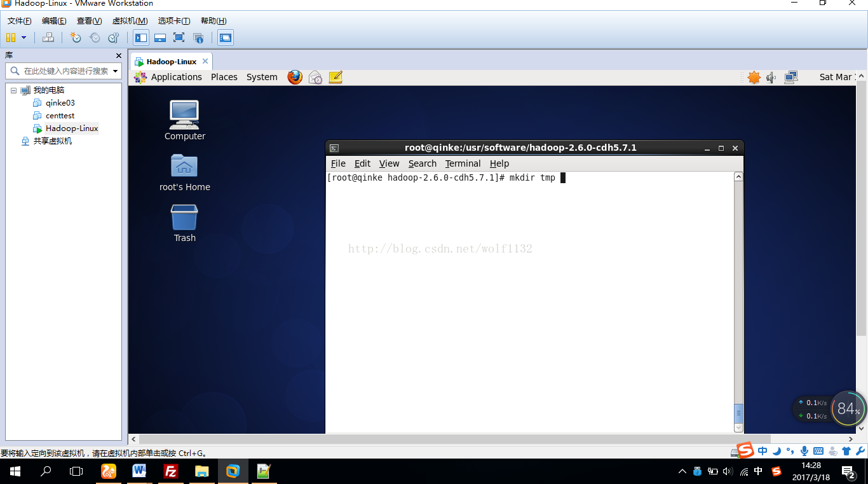Screen dimensions: 868x484
Task: Open 文件(F) menu in VMware
Action: tap(20, 21)
